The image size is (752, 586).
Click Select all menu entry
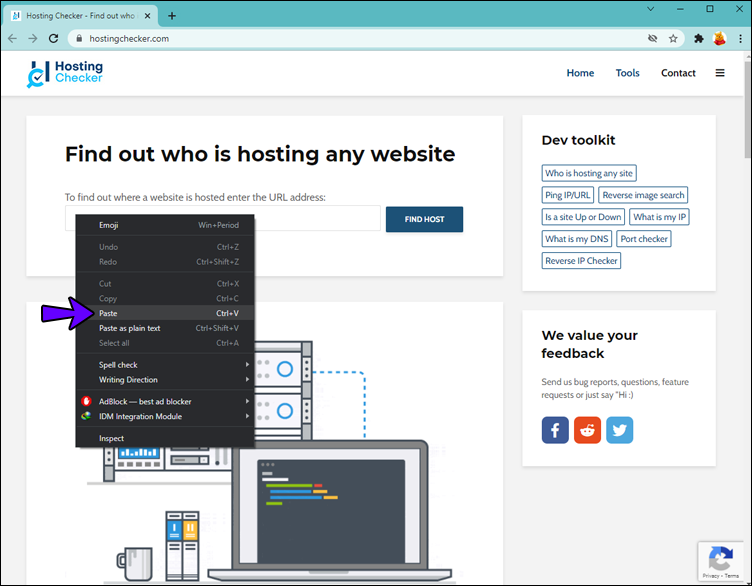click(x=165, y=343)
